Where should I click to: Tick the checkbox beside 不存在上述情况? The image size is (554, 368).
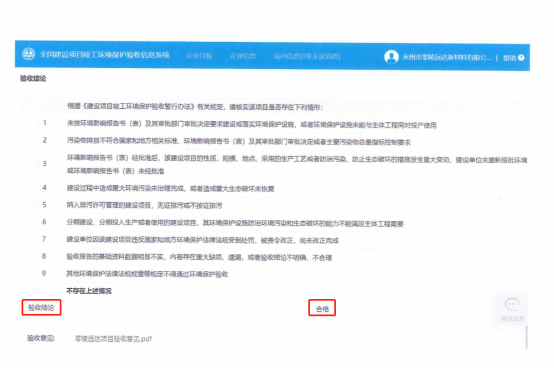37,291
